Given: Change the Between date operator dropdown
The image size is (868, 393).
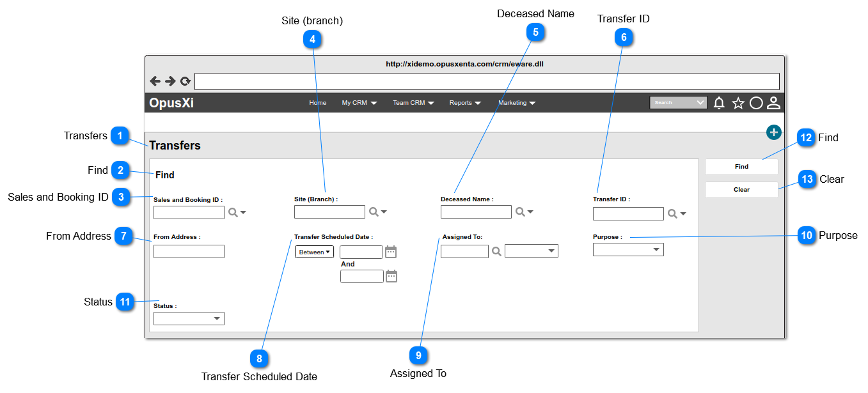Looking at the screenshot, I should (314, 252).
